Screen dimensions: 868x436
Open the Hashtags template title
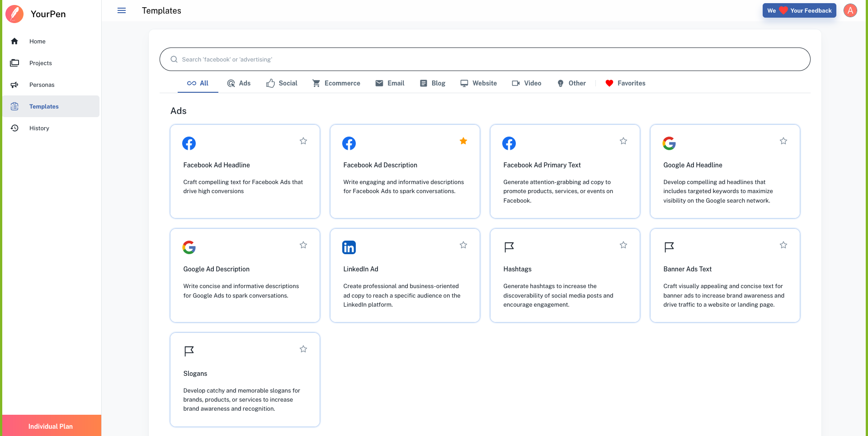coord(517,269)
